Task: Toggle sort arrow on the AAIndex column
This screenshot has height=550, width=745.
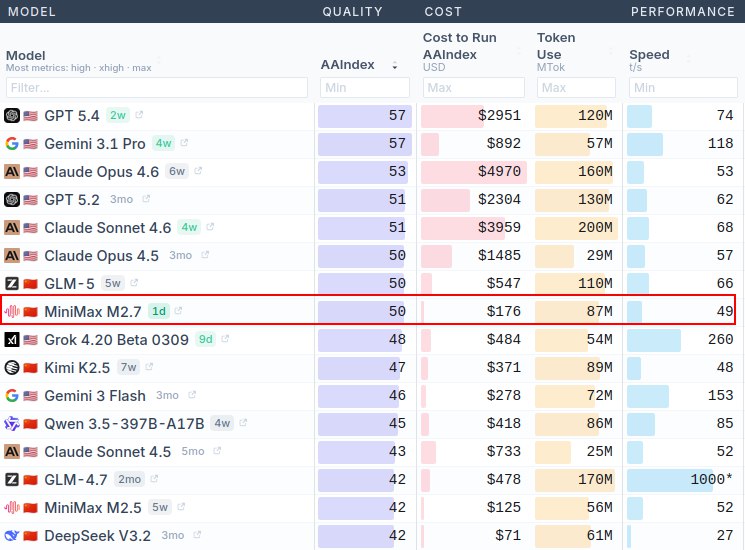Action: [x=394, y=65]
